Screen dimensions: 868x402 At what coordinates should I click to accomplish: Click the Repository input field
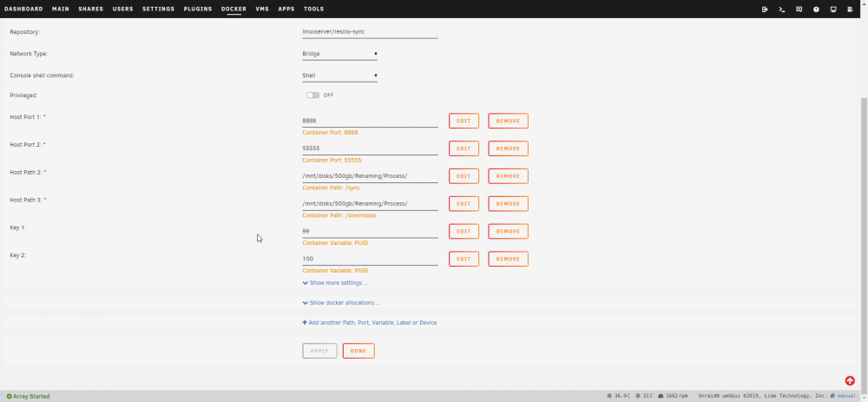[x=370, y=32]
